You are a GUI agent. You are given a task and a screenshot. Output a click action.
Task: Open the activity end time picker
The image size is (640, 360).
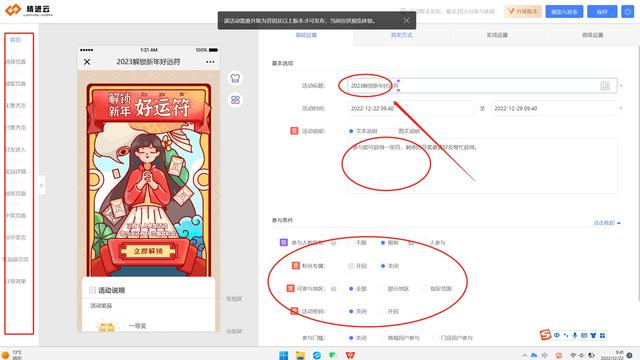tap(554, 109)
